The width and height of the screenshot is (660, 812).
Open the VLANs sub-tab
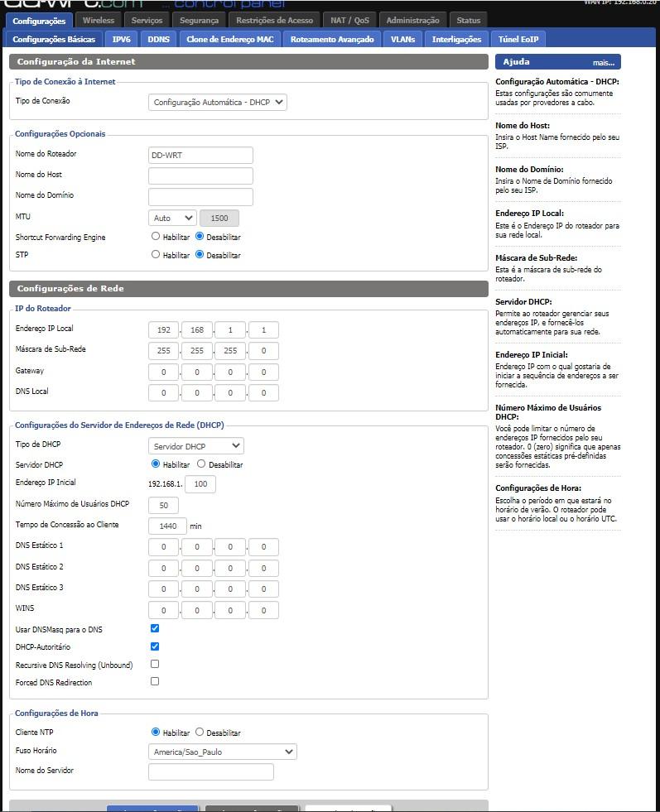pyautogui.click(x=402, y=39)
